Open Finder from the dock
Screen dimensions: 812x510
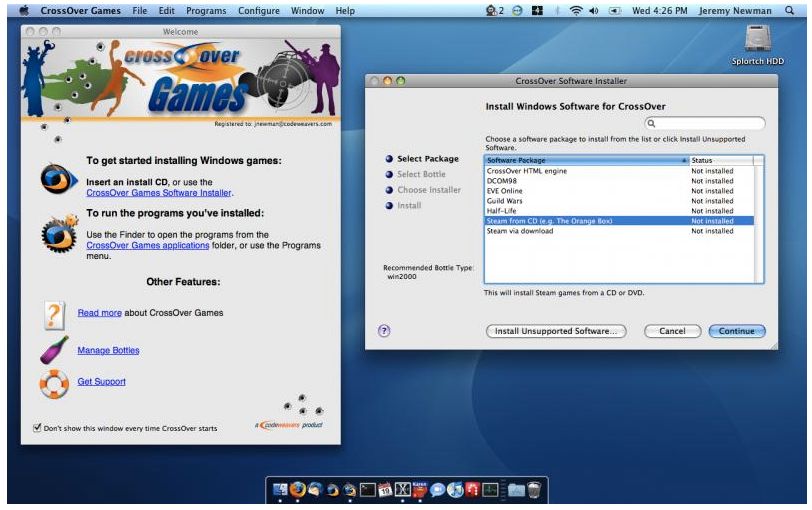(x=280, y=489)
